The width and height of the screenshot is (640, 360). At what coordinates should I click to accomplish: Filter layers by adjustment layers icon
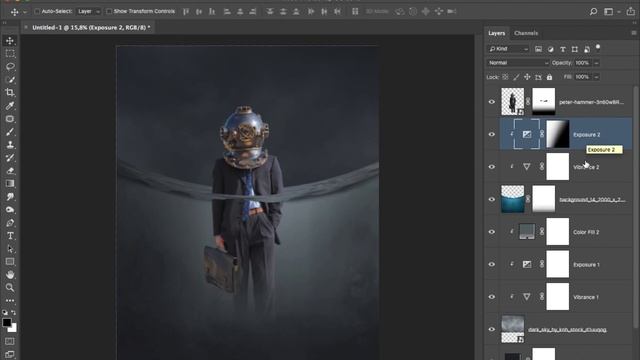tap(551, 49)
